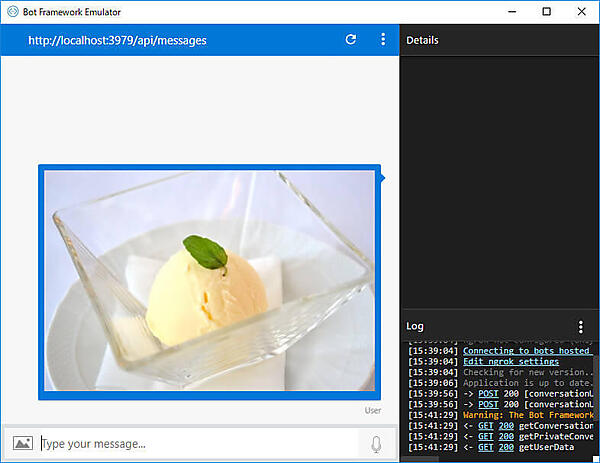Click the refresh conversation icon

(350, 40)
